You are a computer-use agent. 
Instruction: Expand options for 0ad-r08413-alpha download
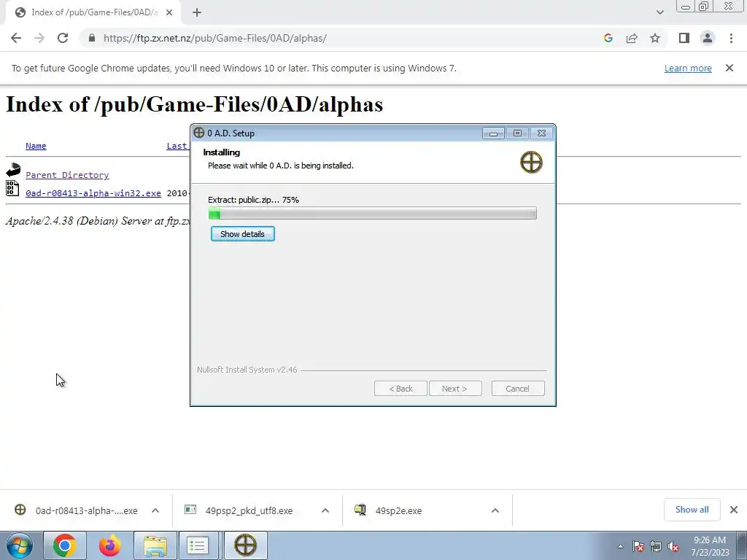click(155, 510)
